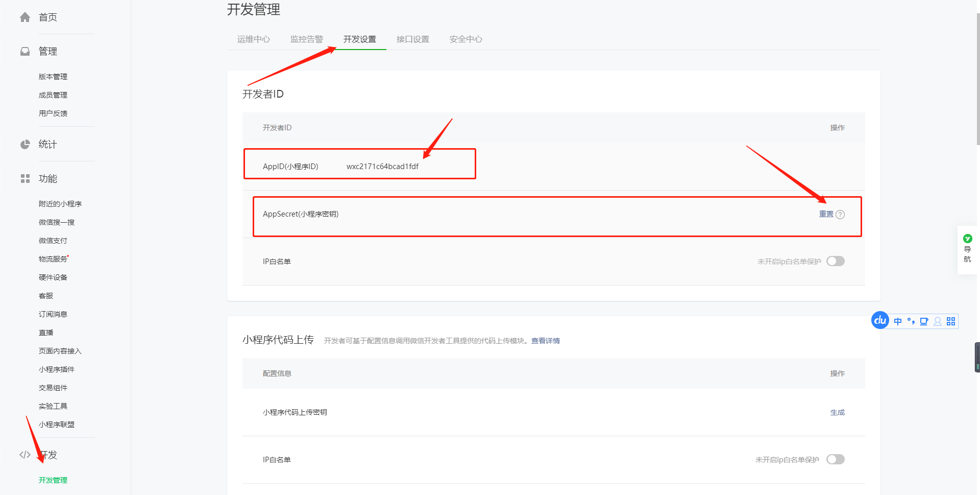Click the home icon beside 首页
This screenshot has height=495, width=980.
click(25, 17)
